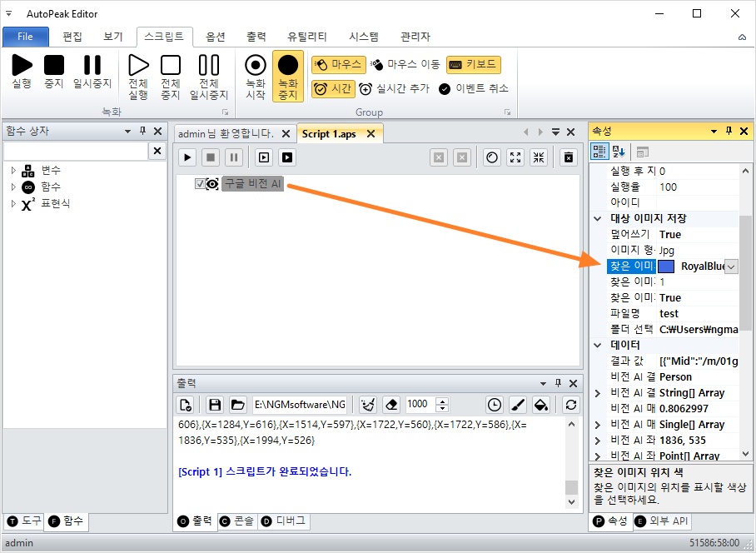Open folder icon in 출력 toolbar
756x553 pixels.
[237, 405]
